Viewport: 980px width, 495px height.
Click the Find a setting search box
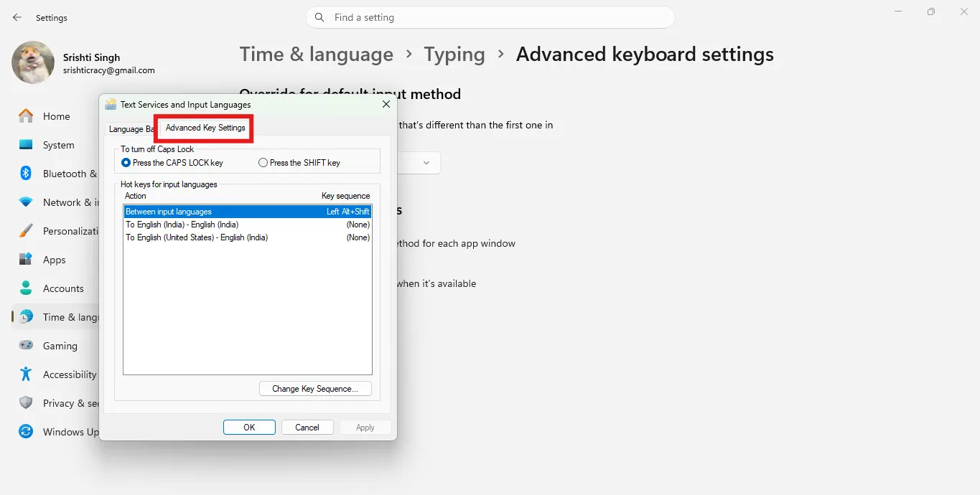click(490, 17)
